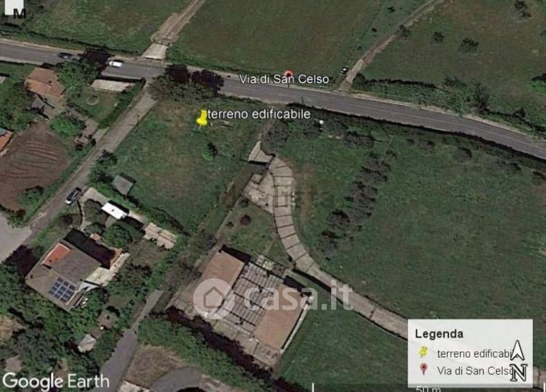The height and width of the screenshot is (392, 546).
Task: Click the solar panels on the house roof
Action: tap(63, 290)
